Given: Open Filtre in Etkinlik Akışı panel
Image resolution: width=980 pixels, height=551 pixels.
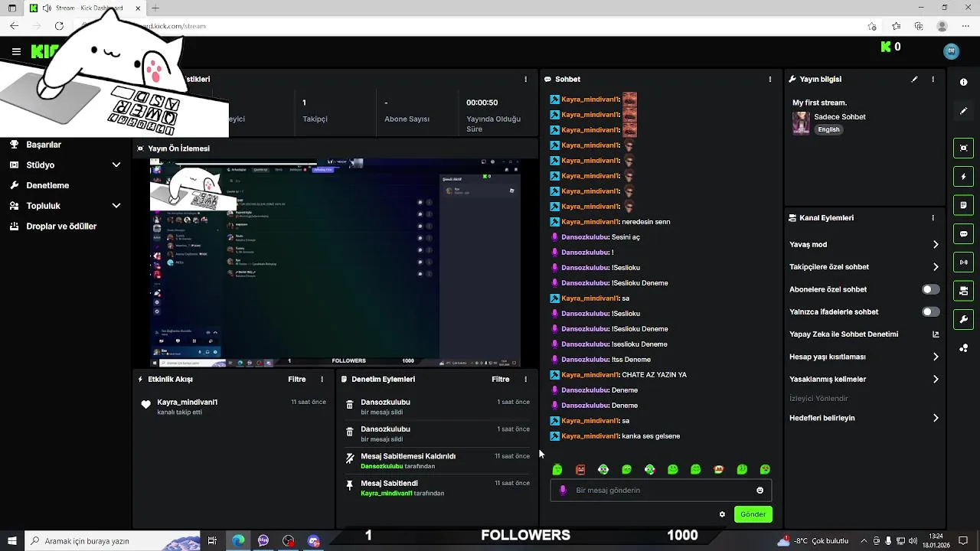Looking at the screenshot, I should pyautogui.click(x=296, y=379).
